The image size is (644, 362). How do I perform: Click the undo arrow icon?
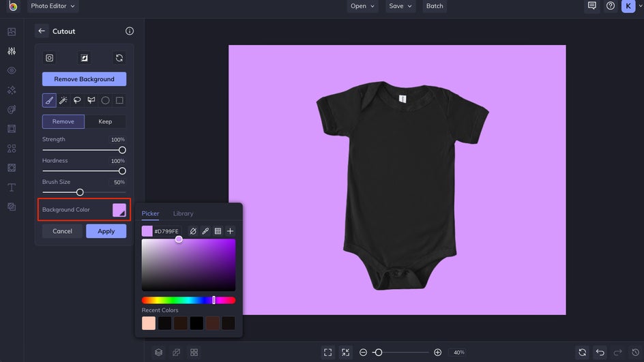point(600,352)
